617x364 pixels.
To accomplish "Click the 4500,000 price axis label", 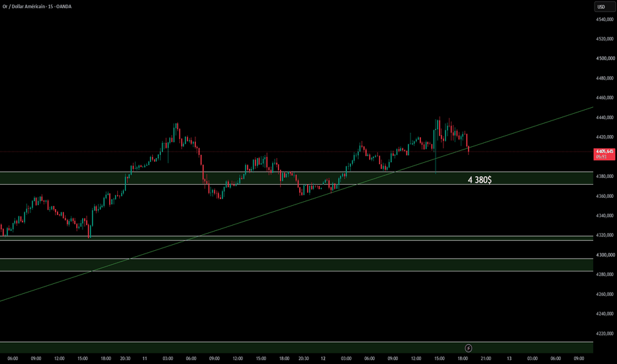I will [x=604, y=58].
